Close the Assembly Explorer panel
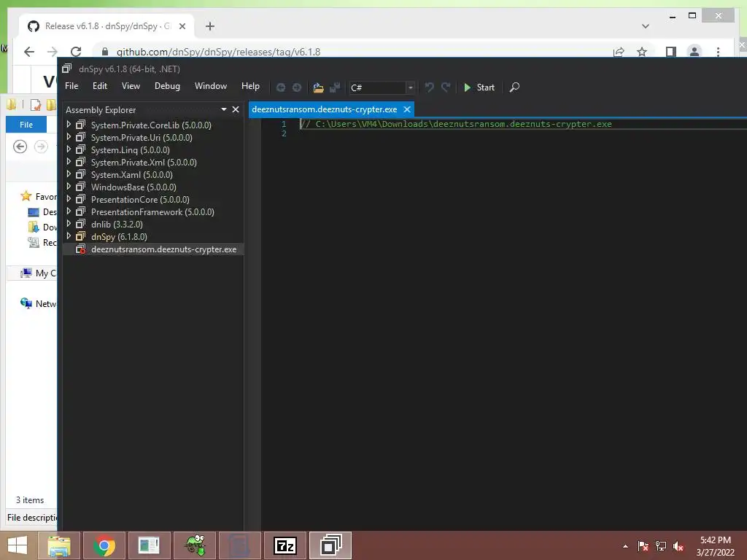747x560 pixels. pyautogui.click(x=236, y=109)
